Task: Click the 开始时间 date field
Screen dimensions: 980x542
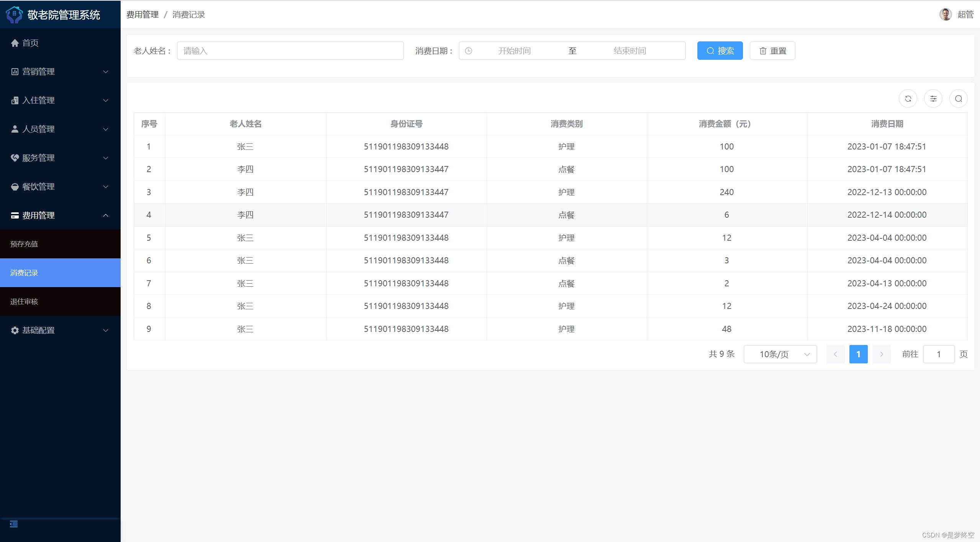Action: (514, 51)
